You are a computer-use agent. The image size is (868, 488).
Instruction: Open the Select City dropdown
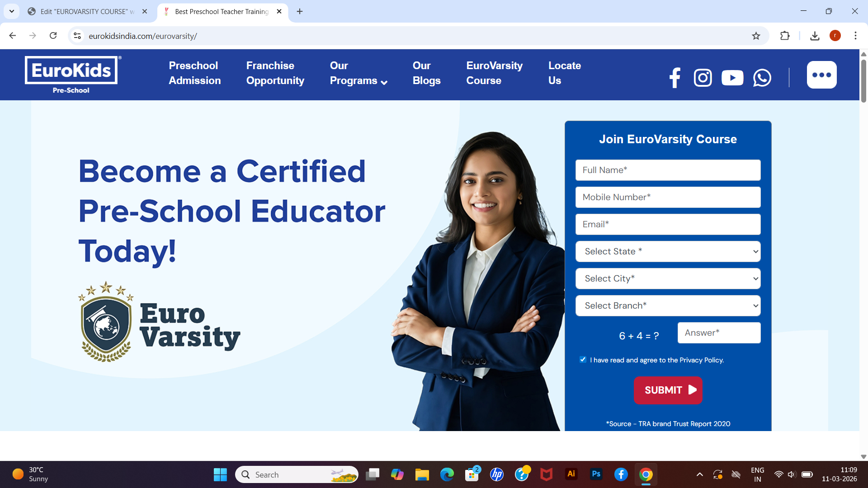[668, 278]
